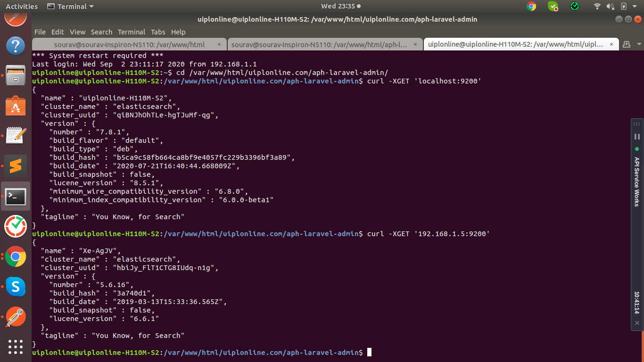Close the API Service Works side widget
This screenshot has width=644, height=362.
pyautogui.click(x=637, y=323)
